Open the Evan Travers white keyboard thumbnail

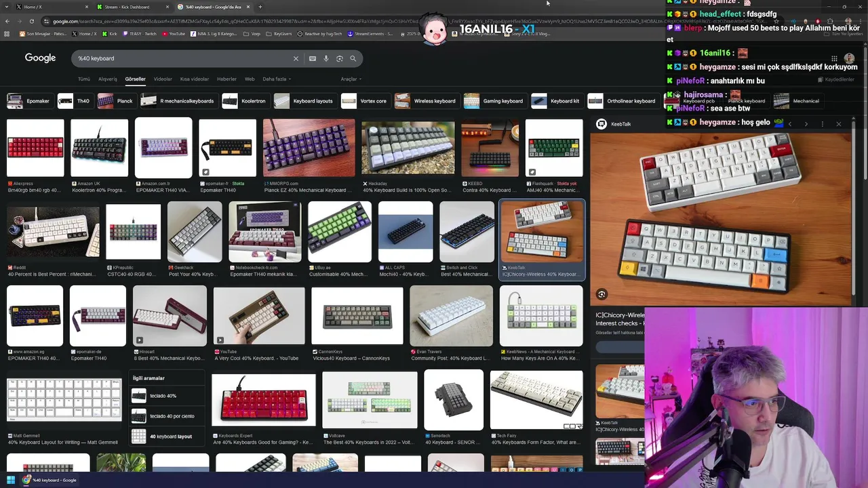click(452, 316)
